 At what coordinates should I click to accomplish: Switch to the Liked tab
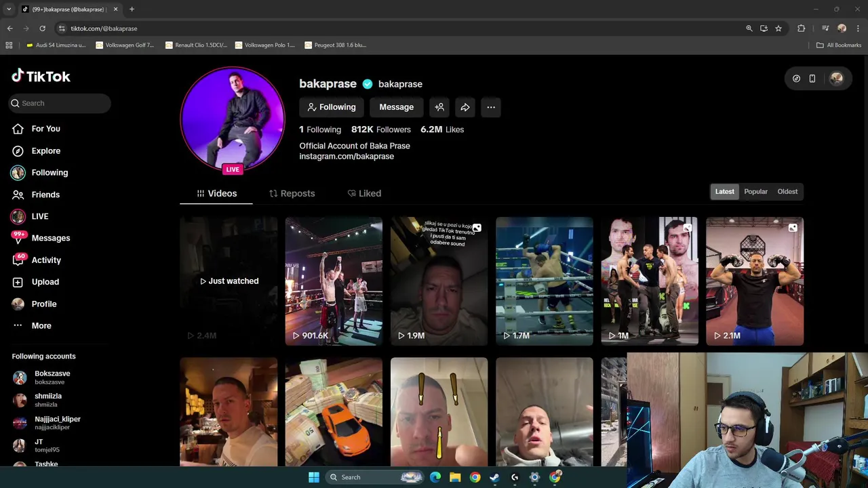[x=364, y=193]
